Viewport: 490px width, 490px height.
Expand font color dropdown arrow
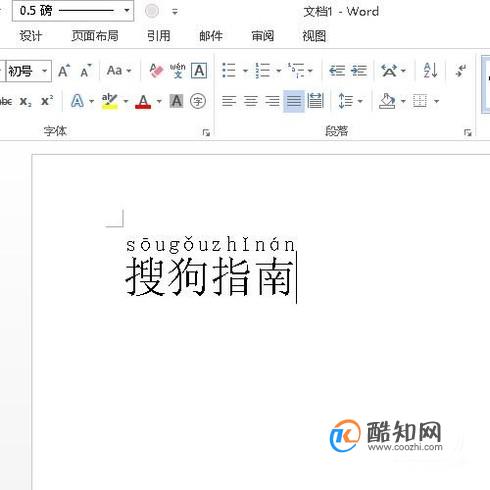[x=159, y=101]
